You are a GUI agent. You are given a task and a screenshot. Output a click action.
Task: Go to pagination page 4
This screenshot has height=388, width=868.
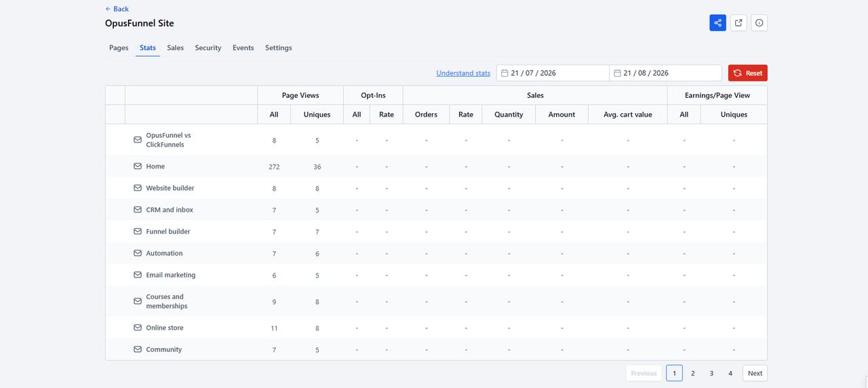tap(730, 373)
